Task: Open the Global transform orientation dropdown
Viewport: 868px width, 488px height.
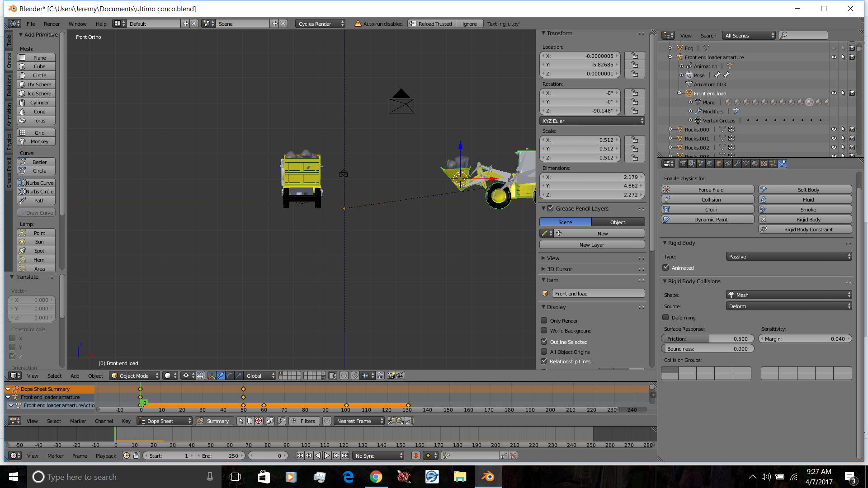Action: 260,375
